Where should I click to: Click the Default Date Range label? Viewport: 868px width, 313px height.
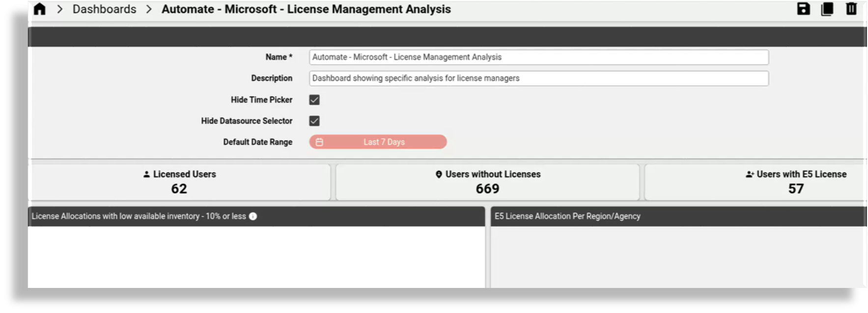click(258, 142)
